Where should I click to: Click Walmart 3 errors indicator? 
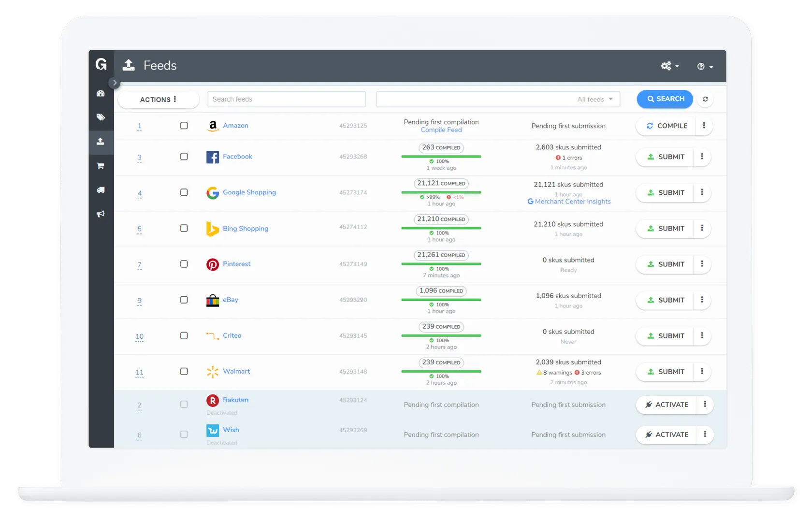[x=588, y=373]
